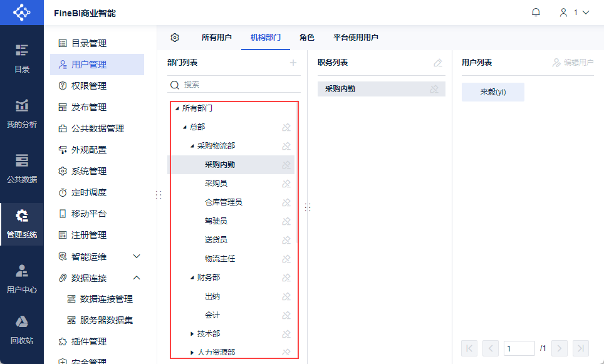Click the edit icon in 职务列表 header
The width and height of the screenshot is (604, 364).
pyautogui.click(x=438, y=63)
